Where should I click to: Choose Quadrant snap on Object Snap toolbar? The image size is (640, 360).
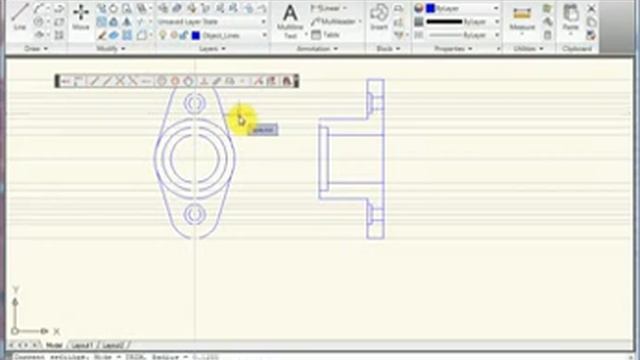point(175,81)
